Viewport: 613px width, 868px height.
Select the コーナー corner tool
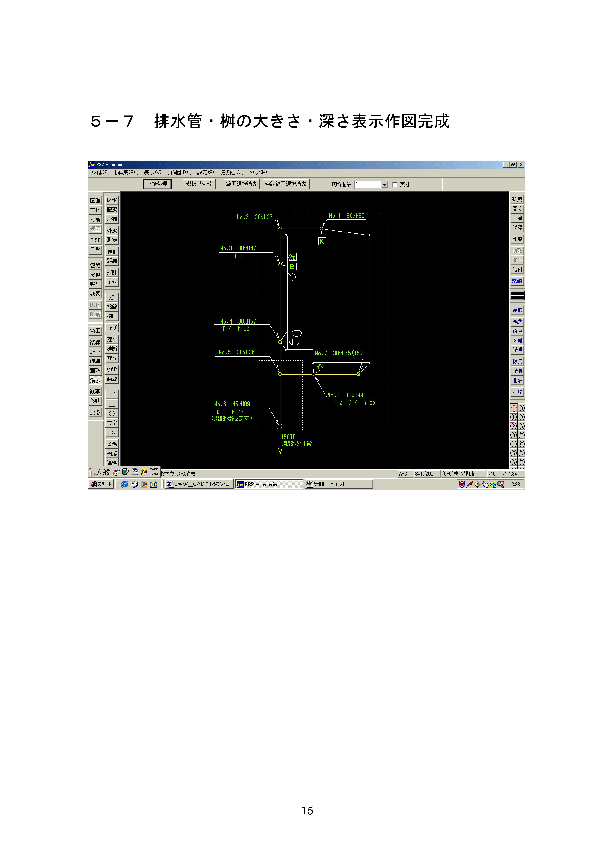95,352
